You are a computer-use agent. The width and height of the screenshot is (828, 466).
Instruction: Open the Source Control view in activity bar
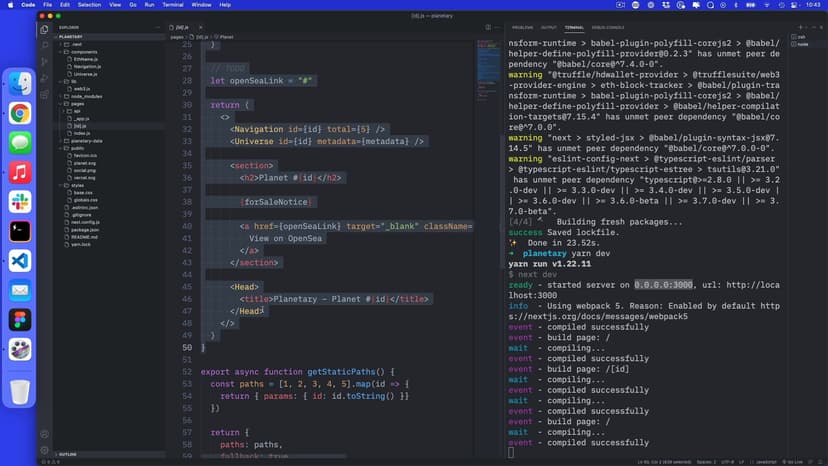coord(45,61)
